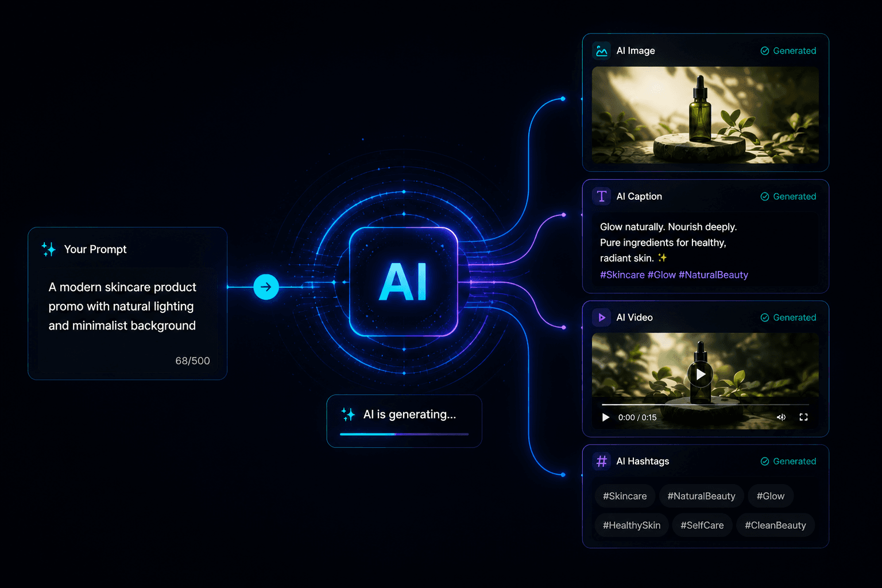Click the caption hashtag #NaturalBeauty link
882x588 pixels.
713,275
